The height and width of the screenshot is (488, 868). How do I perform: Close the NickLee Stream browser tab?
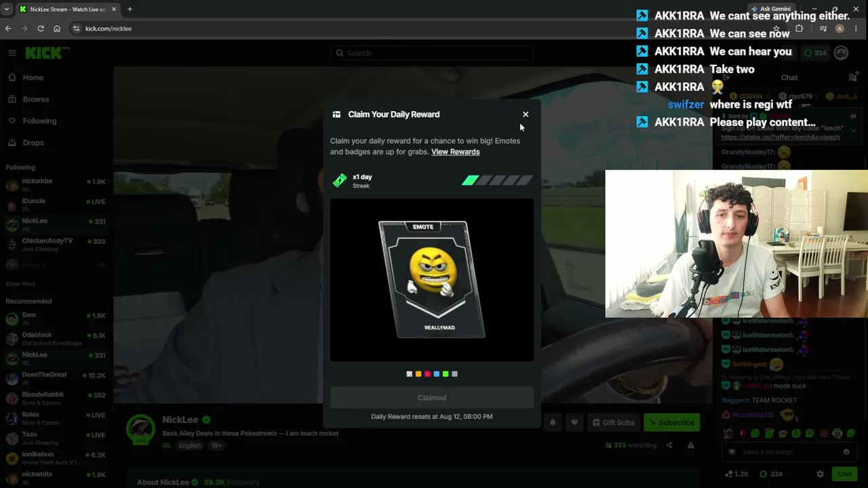pos(114,9)
